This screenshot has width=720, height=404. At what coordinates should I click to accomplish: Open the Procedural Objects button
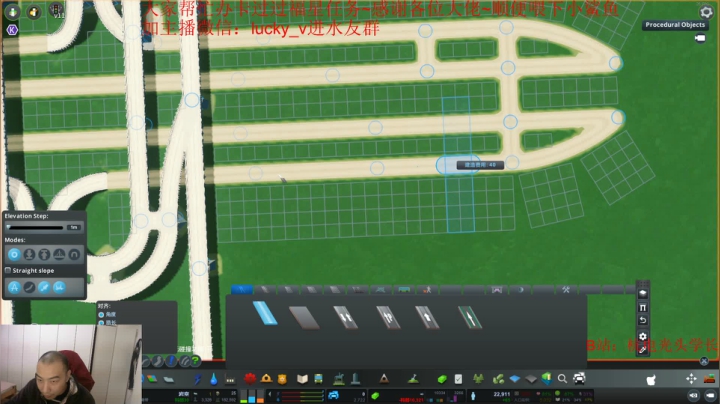click(x=675, y=25)
